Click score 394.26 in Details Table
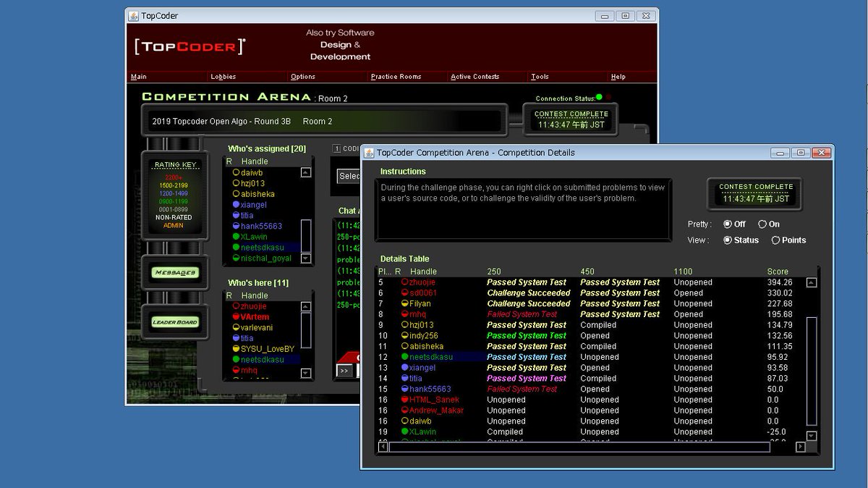Viewport: 868px width, 488px height. click(x=780, y=282)
